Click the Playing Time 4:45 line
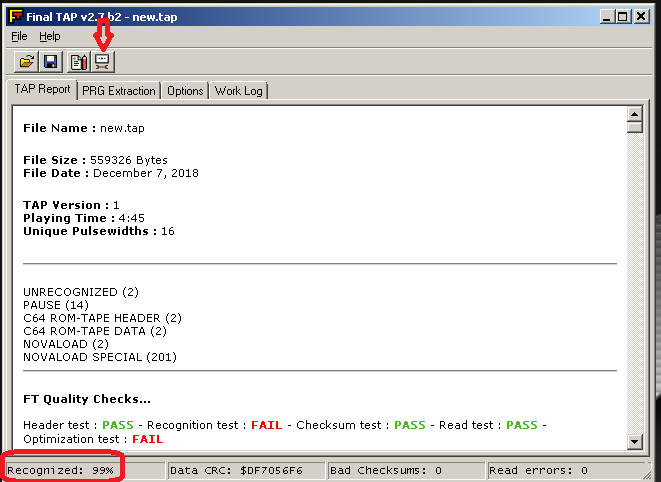This screenshot has width=661, height=482. click(84, 218)
